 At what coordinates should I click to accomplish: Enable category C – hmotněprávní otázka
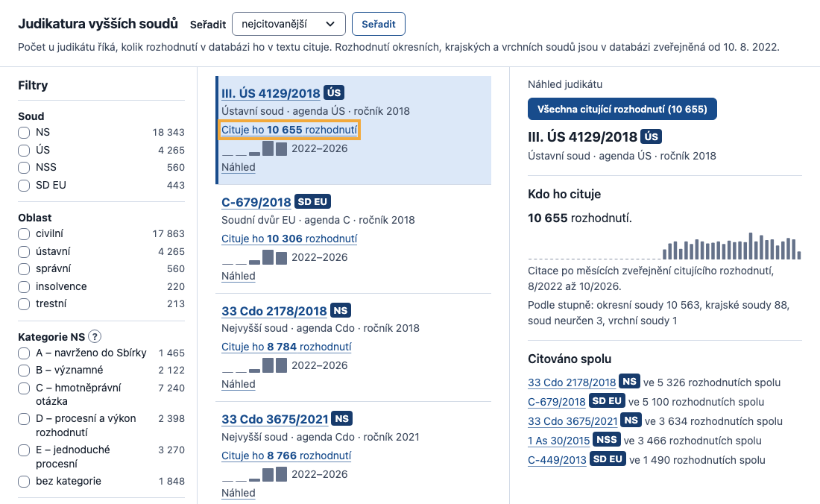coord(24,388)
